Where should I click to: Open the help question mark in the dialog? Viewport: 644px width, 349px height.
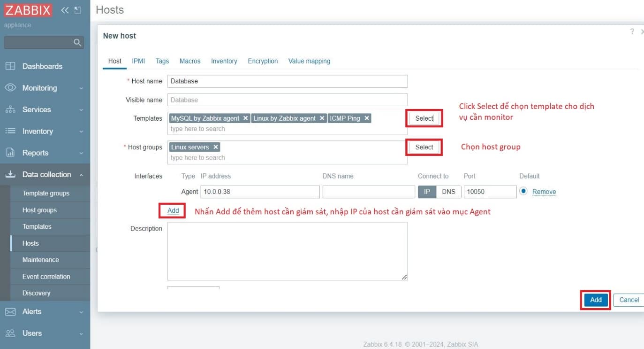[x=632, y=31]
